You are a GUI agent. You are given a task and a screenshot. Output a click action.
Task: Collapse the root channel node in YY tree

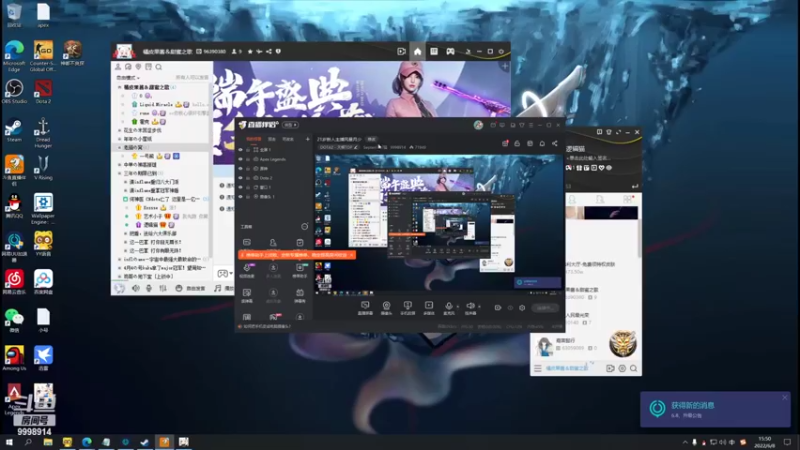point(120,87)
